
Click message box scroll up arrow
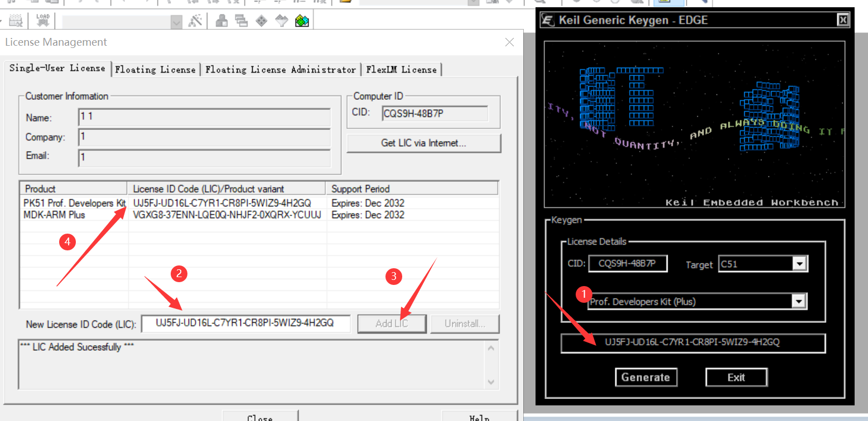(491, 349)
